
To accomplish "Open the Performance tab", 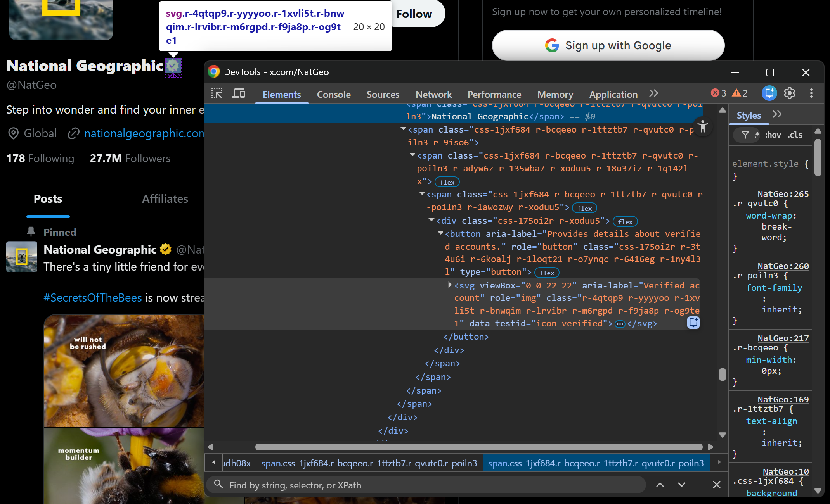I will [x=494, y=95].
